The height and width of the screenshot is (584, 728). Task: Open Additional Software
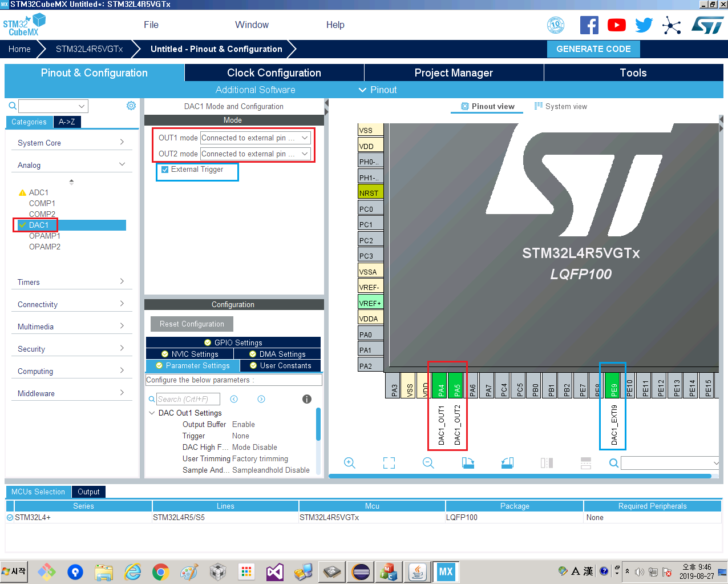(x=255, y=90)
